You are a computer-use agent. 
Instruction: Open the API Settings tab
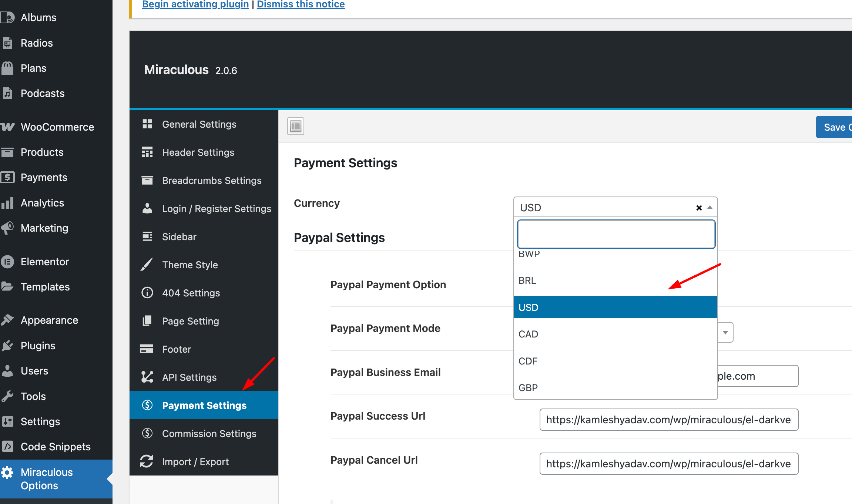pyautogui.click(x=204, y=377)
